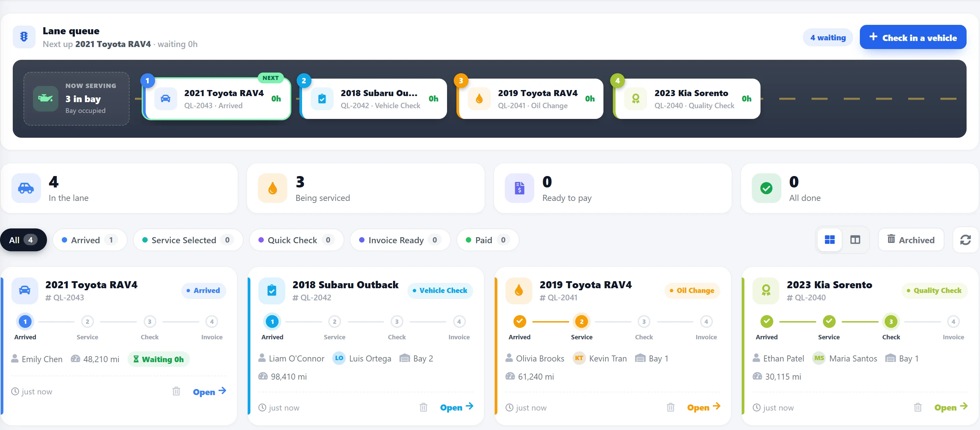Open the 2023 Kia Sorento ticket
The height and width of the screenshot is (430, 980).
click(x=951, y=407)
